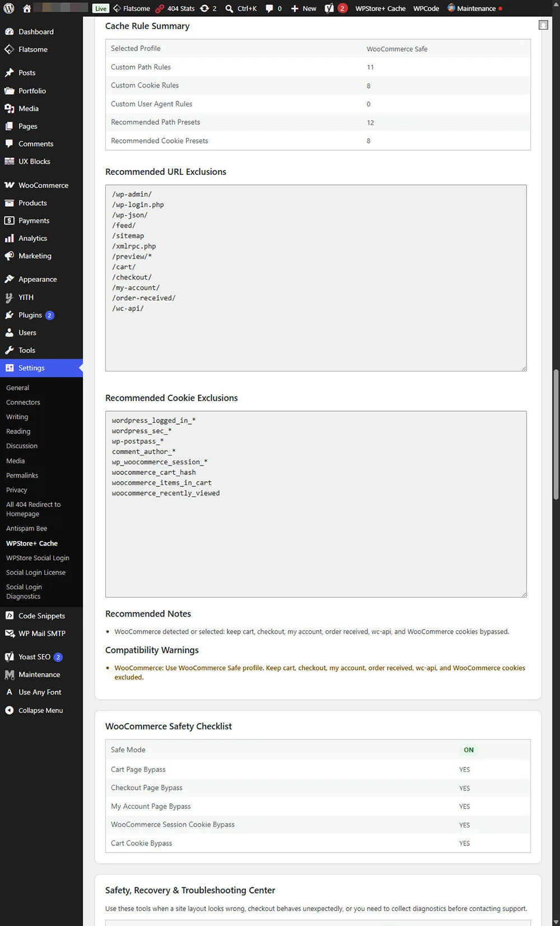Open comments bubble in admin bar

[x=273, y=8]
